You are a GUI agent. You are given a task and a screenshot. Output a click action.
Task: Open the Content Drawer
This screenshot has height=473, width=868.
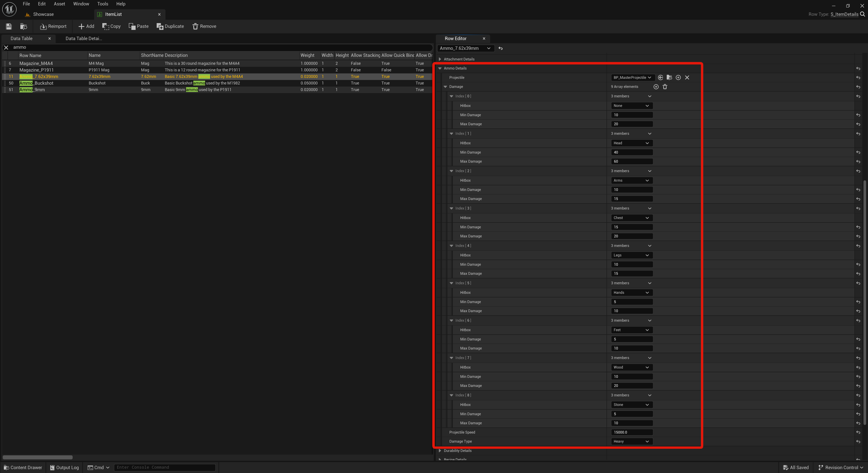(x=23, y=468)
